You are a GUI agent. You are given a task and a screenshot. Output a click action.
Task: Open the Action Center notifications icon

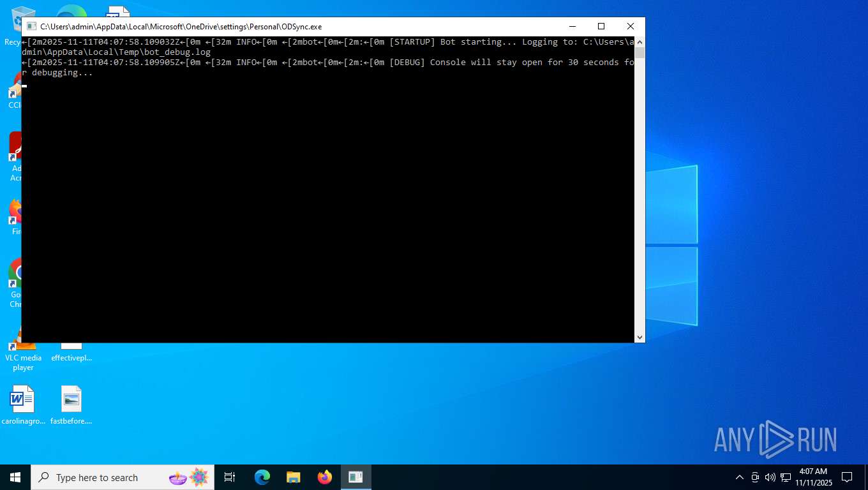pos(847,477)
